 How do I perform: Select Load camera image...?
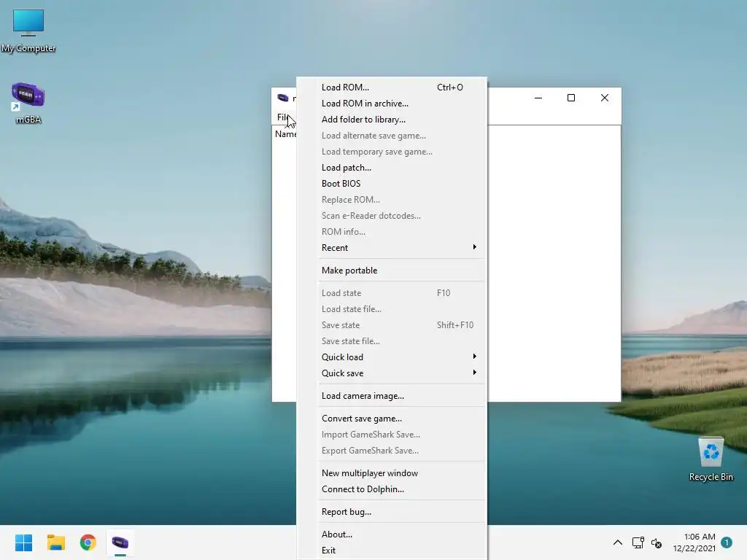(x=392, y=396)
